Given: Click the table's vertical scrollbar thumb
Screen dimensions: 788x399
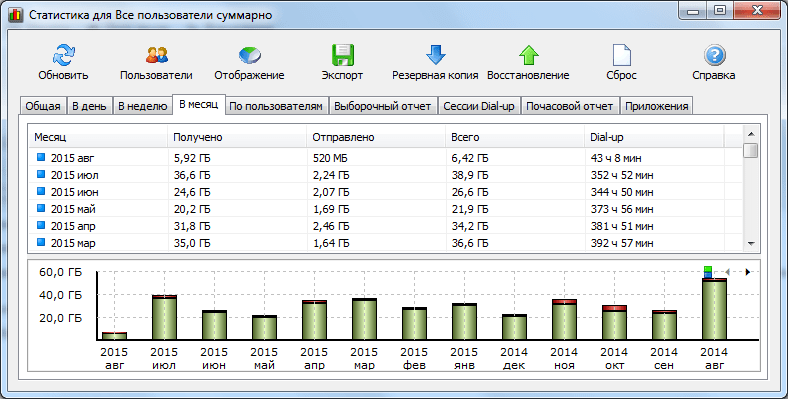Looking at the screenshot, I should pos(751,150).
